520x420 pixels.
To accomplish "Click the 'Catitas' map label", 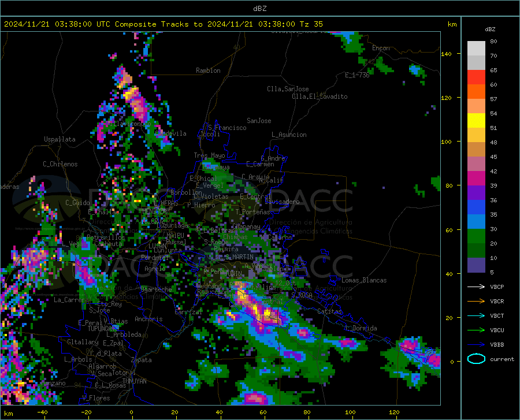I will (330, 311).
